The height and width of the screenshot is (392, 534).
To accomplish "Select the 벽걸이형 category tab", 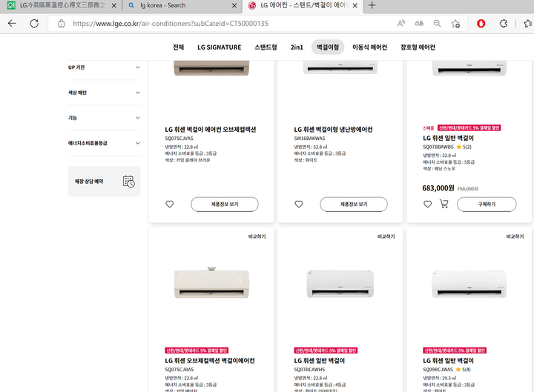I will pos(328,47).
